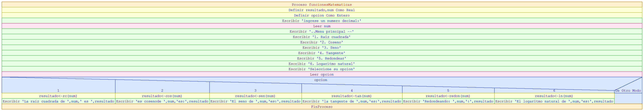The image size is (644, 111).
Task: Select the 'Leer opcion' block
Action: [x=322, y=75]
